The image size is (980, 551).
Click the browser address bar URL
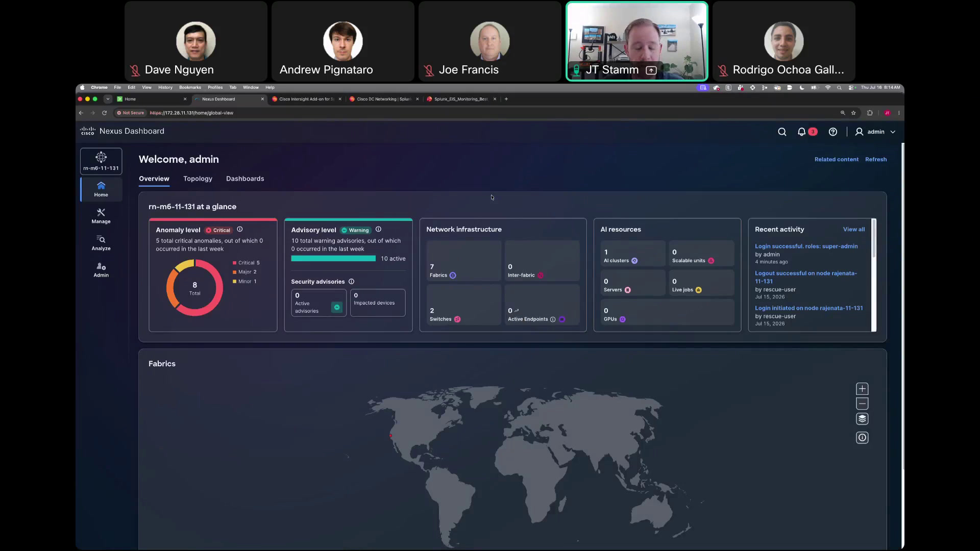click(191, 113)
